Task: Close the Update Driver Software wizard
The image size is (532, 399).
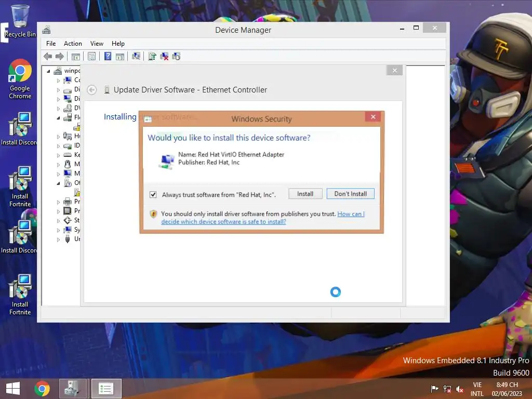Action: pos(394,70)
